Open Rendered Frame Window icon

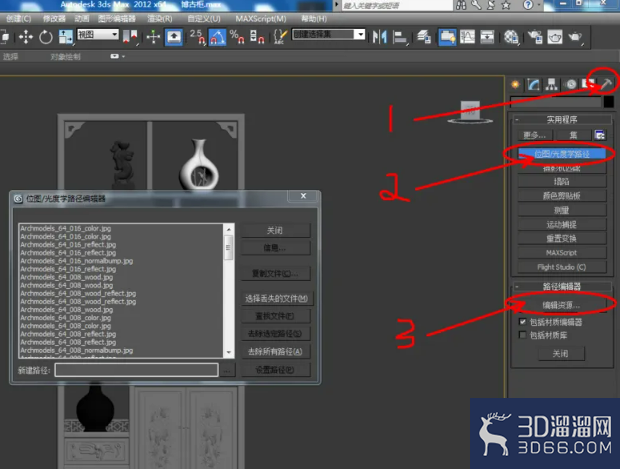pyautogui.click(x=555, y=37)
